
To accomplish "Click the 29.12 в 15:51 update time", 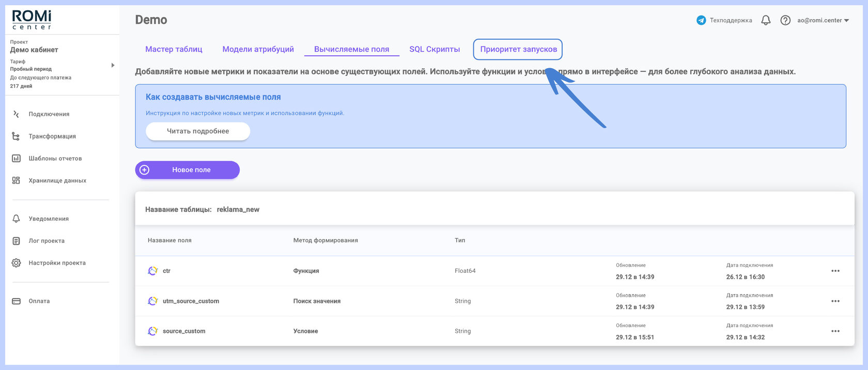I will (635, 337).
